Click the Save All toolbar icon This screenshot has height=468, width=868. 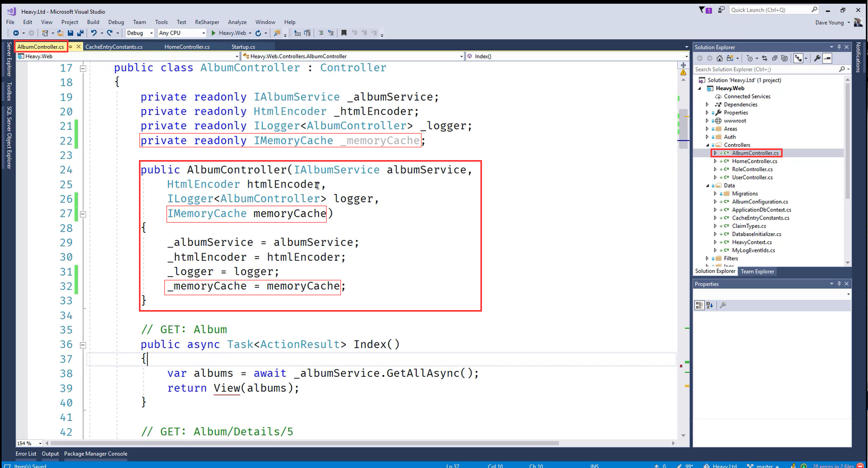(x=80, y=33)
